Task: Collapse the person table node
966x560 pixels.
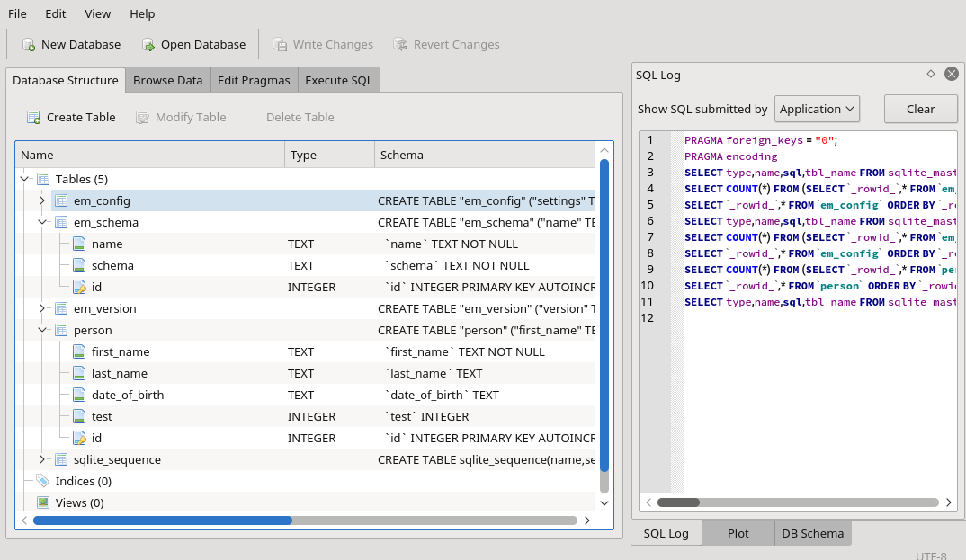Action: pyautogui.click(x=42, y=330)
